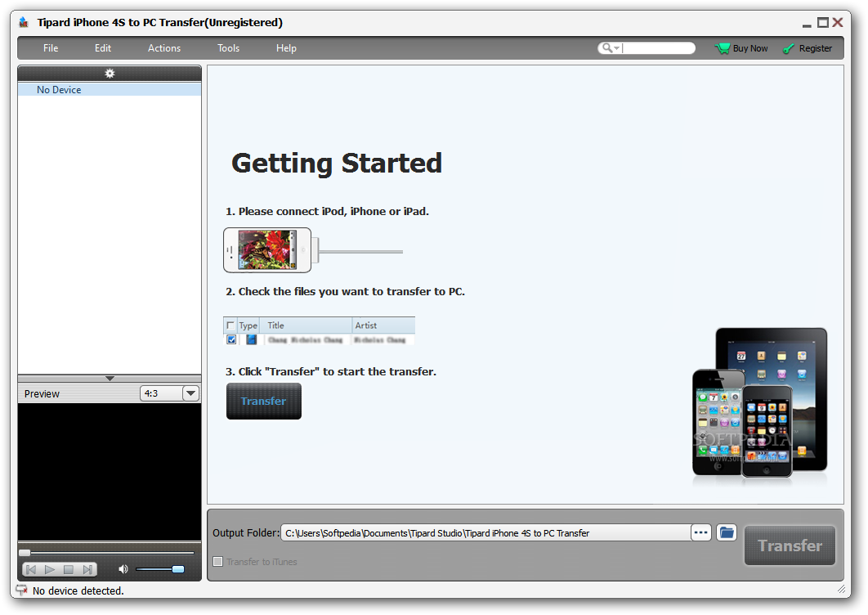The height and width of the screenshot is (615, 868).
Task: Open output folder with folder icon
Action: (727, 532)
